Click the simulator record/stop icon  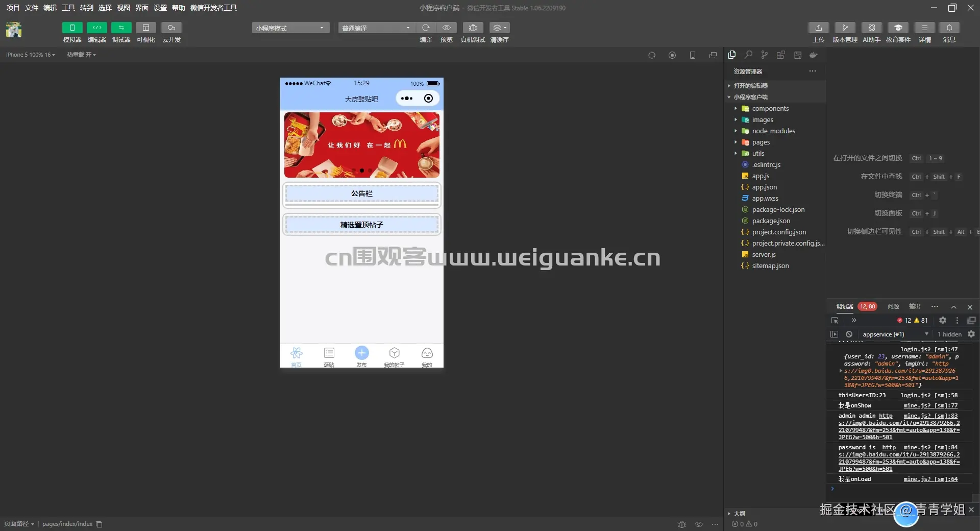[672, 55]
